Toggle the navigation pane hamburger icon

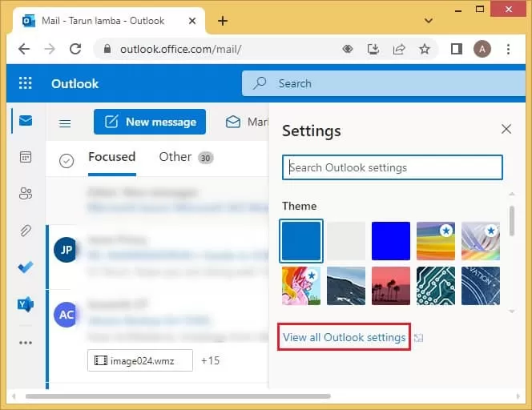click(x=65, y=123)
